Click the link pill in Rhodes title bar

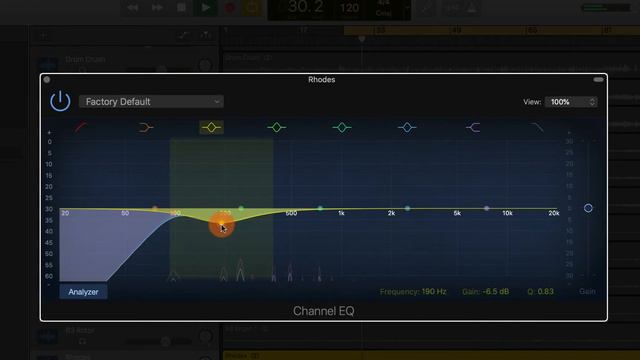[598, 80]
